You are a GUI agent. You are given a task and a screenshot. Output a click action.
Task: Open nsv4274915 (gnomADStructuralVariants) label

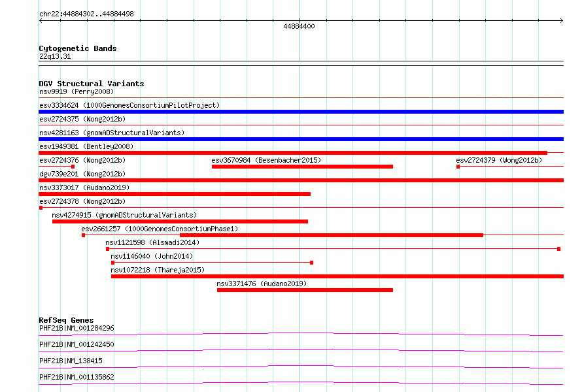[x=124, y=215]
